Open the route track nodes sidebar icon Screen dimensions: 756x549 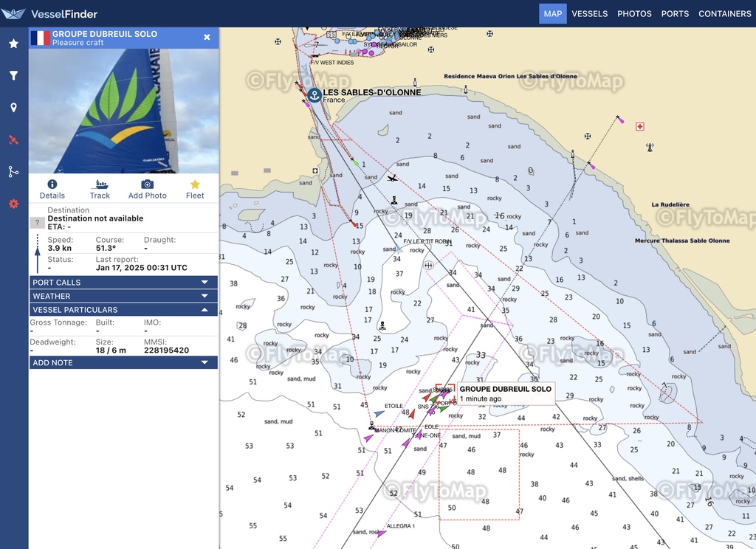click(x=13, y=172)
